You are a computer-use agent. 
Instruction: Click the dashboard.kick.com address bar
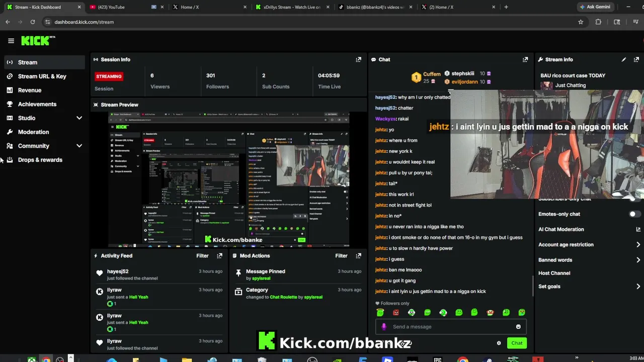click(x=312, y=22)
